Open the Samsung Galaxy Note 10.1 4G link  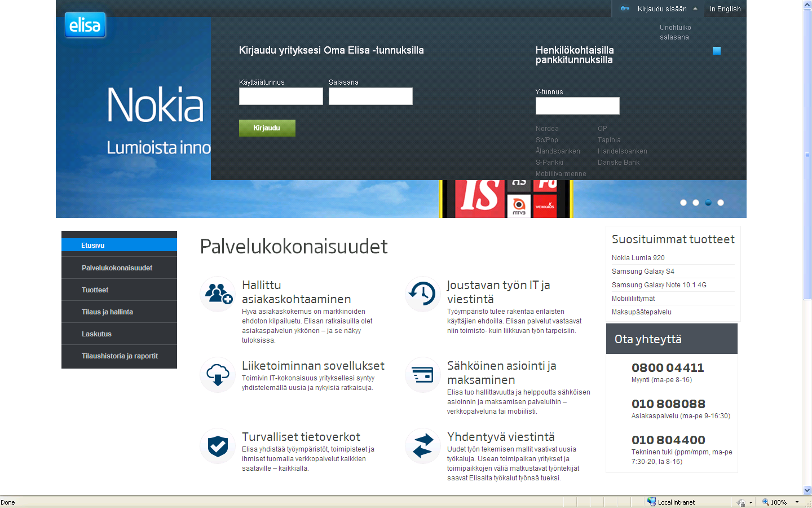tap(659, 285)
